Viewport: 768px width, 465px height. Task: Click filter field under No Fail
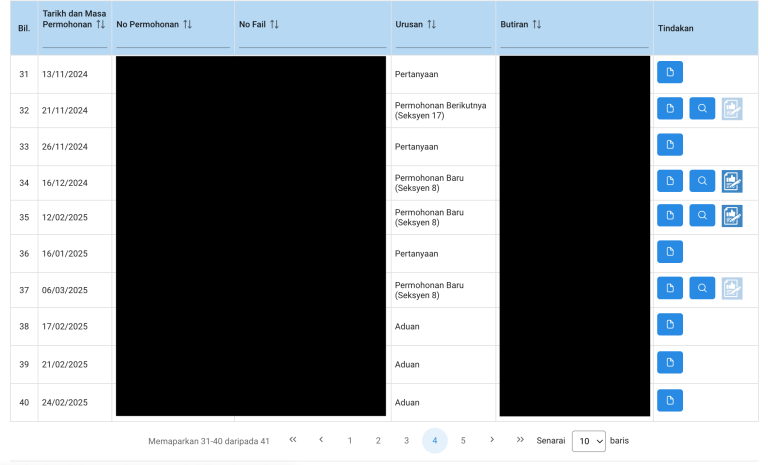tap(312, 40)
